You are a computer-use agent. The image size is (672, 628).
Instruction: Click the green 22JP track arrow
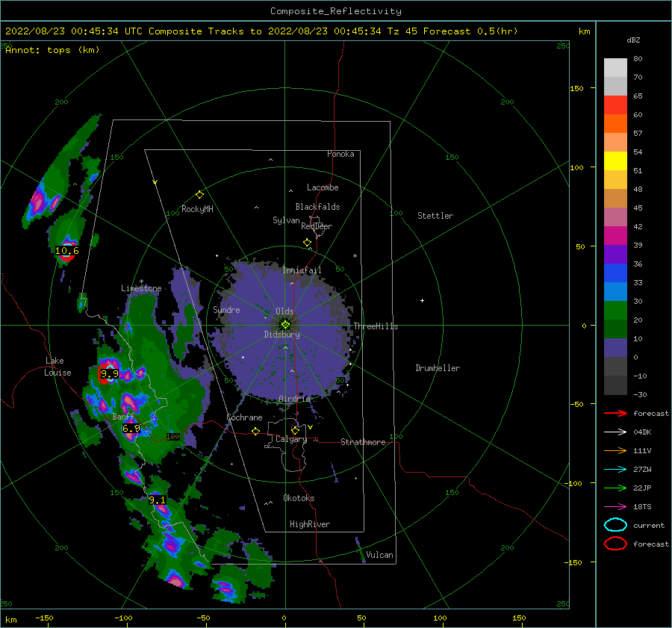[x=615, y=488]
